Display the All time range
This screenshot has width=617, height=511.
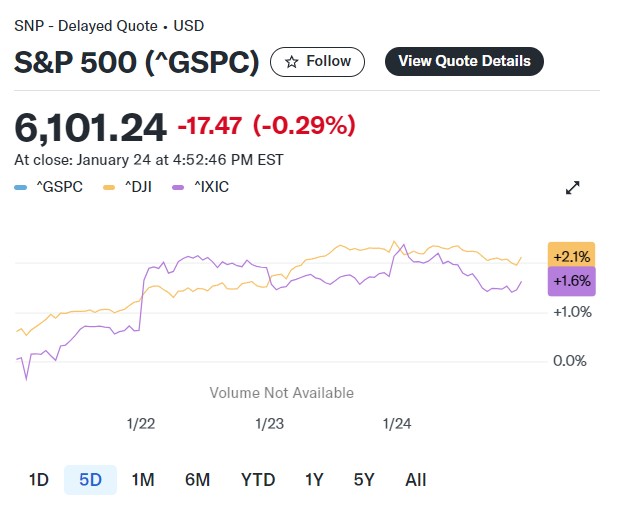pos(416,479)
